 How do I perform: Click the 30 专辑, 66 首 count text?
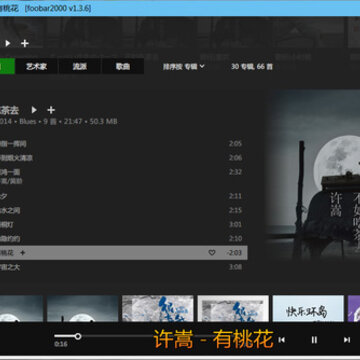coord(252,67)
